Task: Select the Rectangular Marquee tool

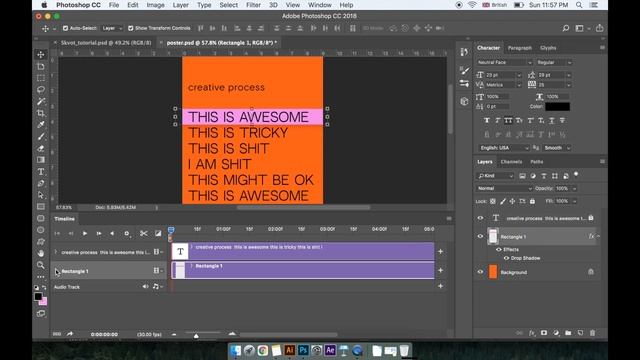Action: [x=41, y=78]
